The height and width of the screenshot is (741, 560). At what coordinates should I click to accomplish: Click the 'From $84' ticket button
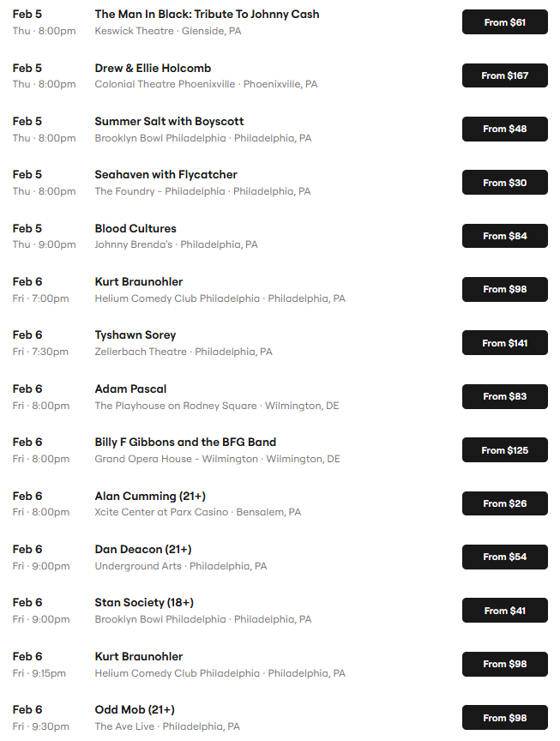(504, 236)
